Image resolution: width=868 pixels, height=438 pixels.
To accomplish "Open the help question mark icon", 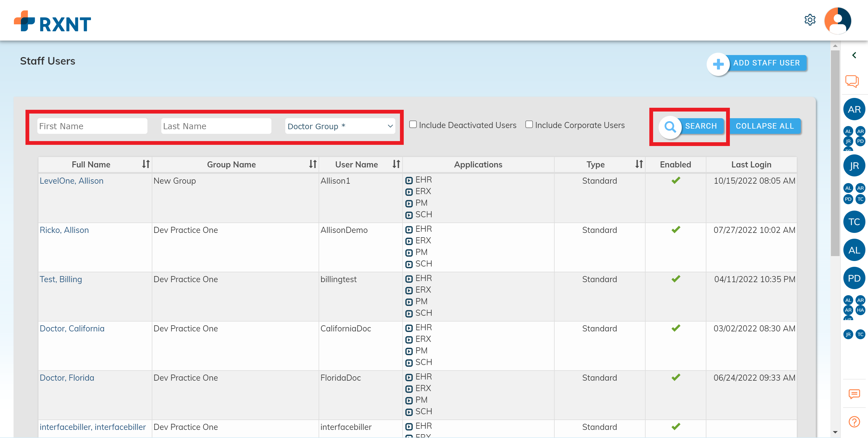I will (x=854, y=421).
